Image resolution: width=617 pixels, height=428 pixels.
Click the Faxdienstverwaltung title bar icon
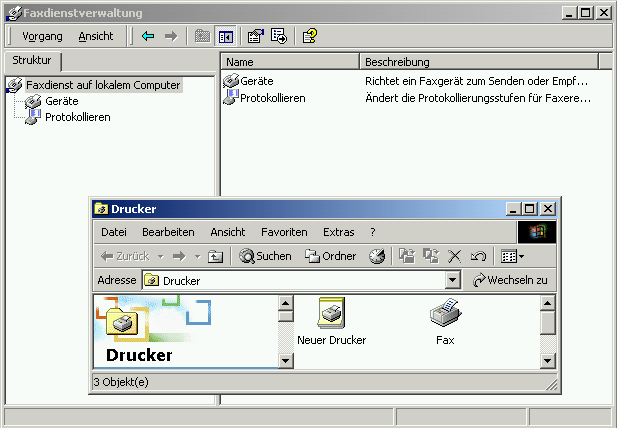(14, 13)
